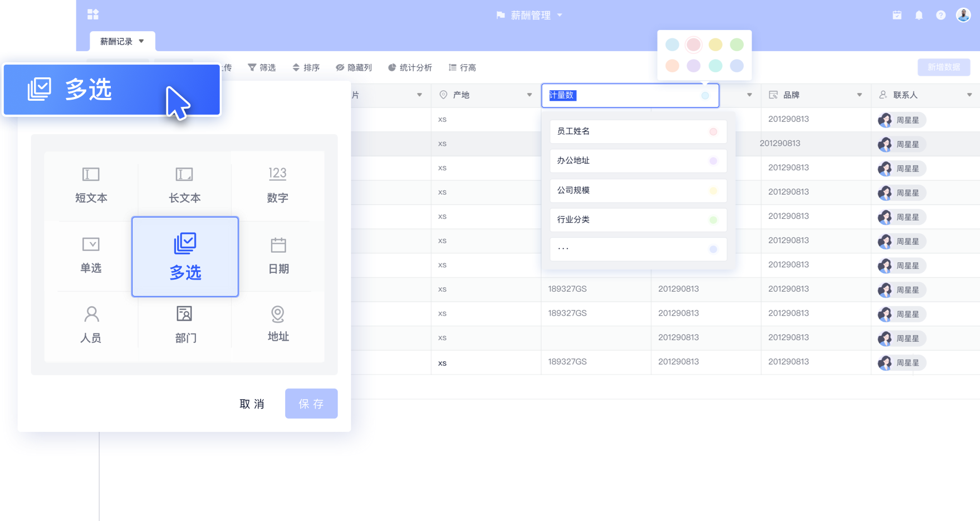Open the 联系人 column dropdown arrow
Image resolution: width=980 pixels, height=521 pixels.
969,95
